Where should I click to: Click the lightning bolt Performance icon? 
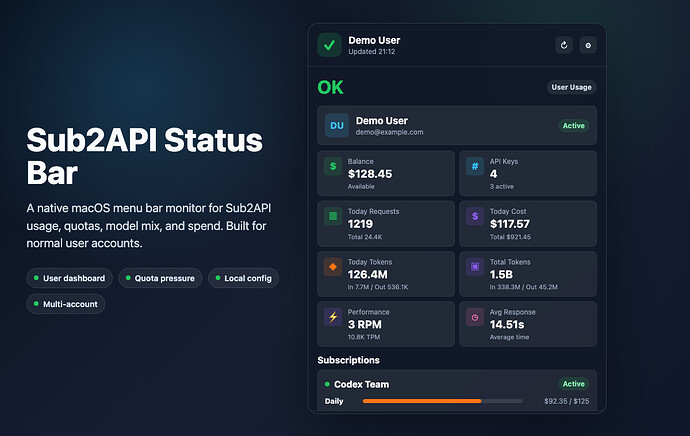coord(333,317)
